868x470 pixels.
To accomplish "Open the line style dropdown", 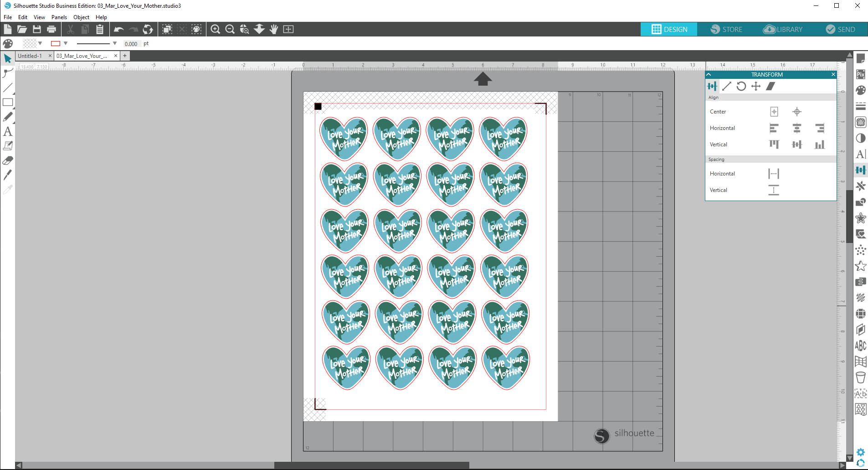I will tap(114, 43).
